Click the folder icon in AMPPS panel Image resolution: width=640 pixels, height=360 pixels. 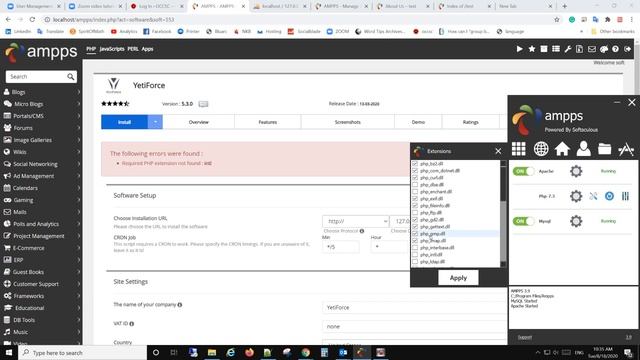click(604, 149)
